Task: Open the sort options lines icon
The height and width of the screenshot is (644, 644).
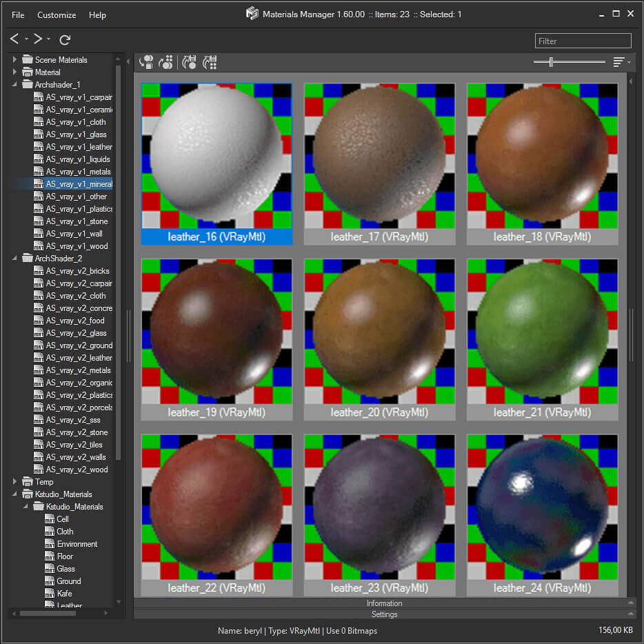Action: (x=619, y=62)
